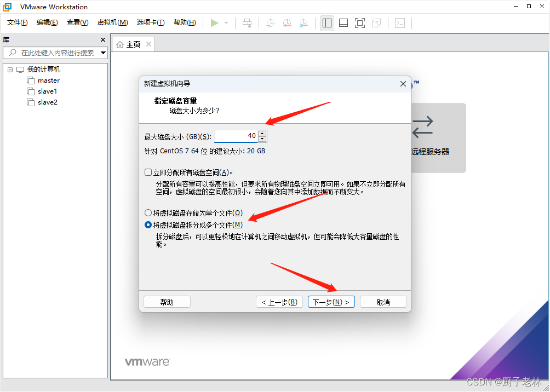Click the 帮助 button in wizard
The image size is (550, 392).
[167, 302]
